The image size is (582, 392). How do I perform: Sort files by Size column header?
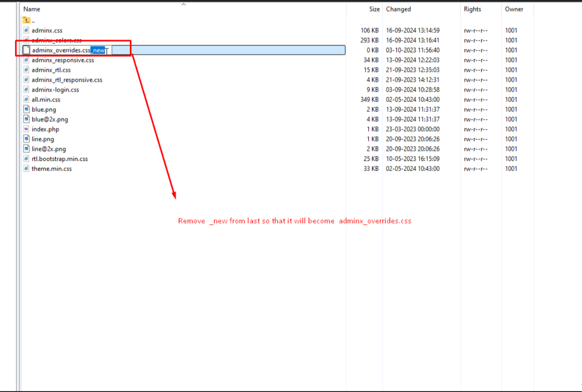coord(374,9)
